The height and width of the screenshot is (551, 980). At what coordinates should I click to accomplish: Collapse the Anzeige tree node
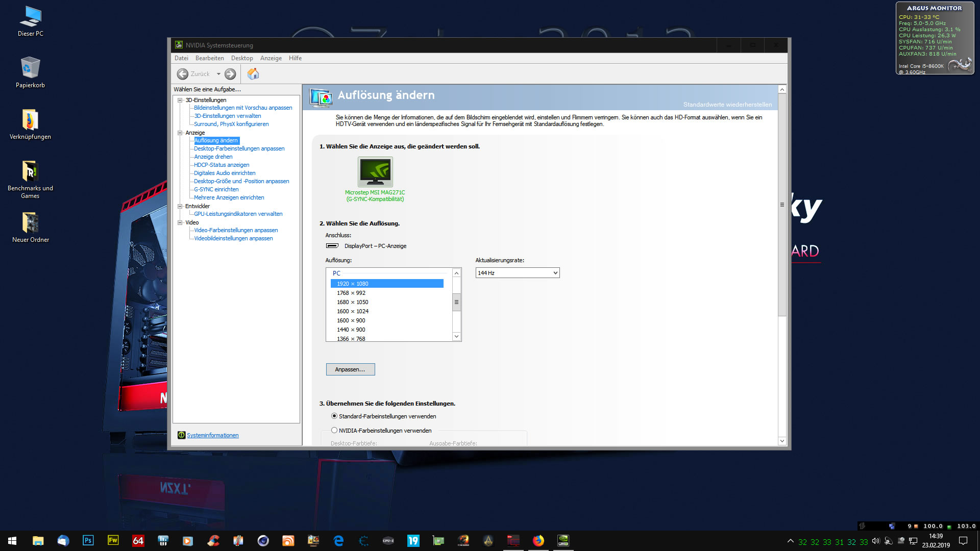[180, 133]
